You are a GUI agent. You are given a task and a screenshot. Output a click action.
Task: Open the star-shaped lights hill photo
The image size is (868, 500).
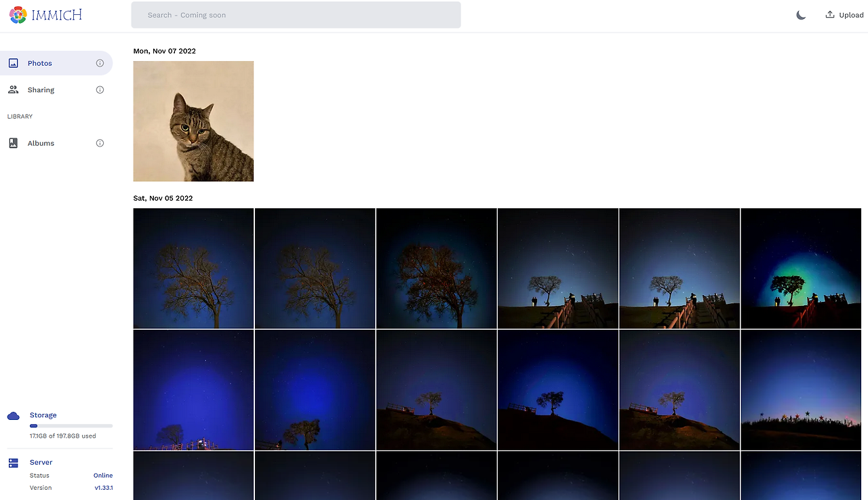click(801, 389)
